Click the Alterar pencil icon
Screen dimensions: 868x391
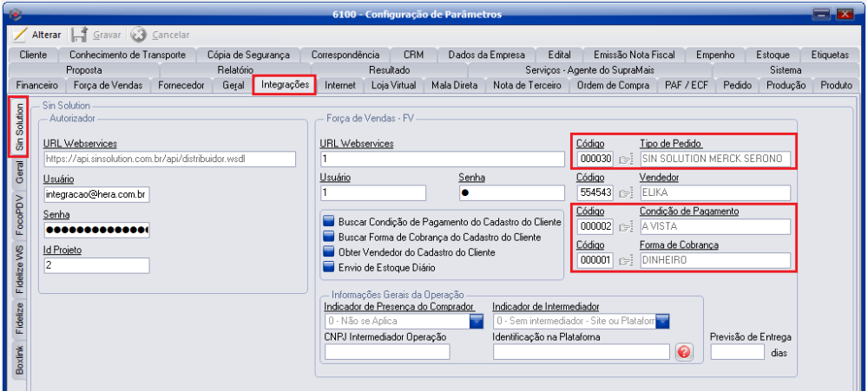pos(20,35)
